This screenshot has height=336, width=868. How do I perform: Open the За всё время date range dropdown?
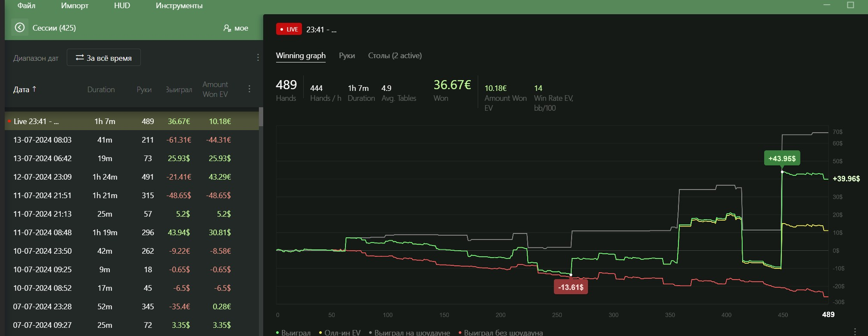coord(104,57)
